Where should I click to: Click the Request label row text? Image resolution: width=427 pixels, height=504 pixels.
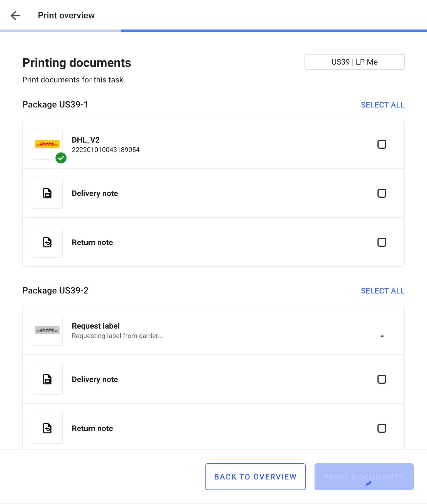[x=96, y=326]
